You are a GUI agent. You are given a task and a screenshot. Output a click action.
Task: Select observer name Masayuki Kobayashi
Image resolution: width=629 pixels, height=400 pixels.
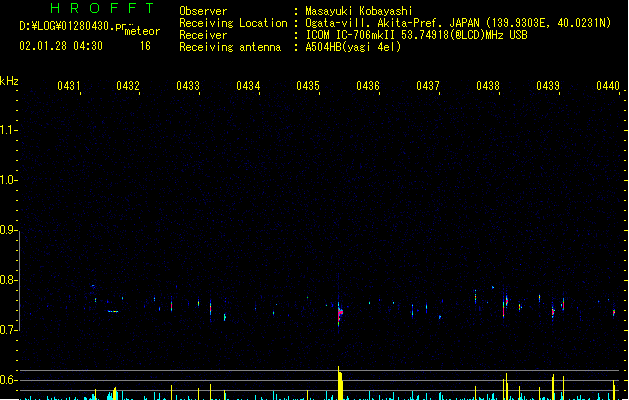point(359,11)
